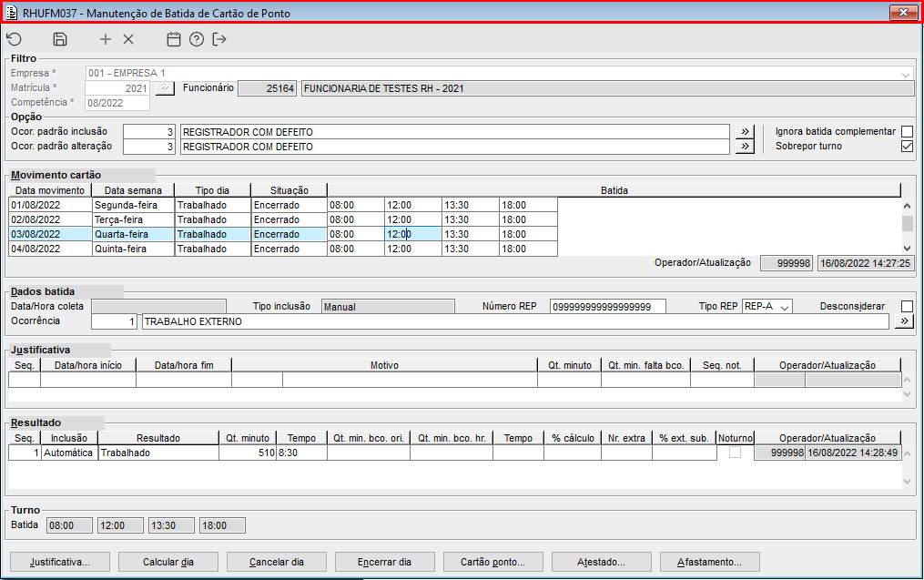
Task: Click the Qt. minuto value 510
Action: (x=248, y=453)
